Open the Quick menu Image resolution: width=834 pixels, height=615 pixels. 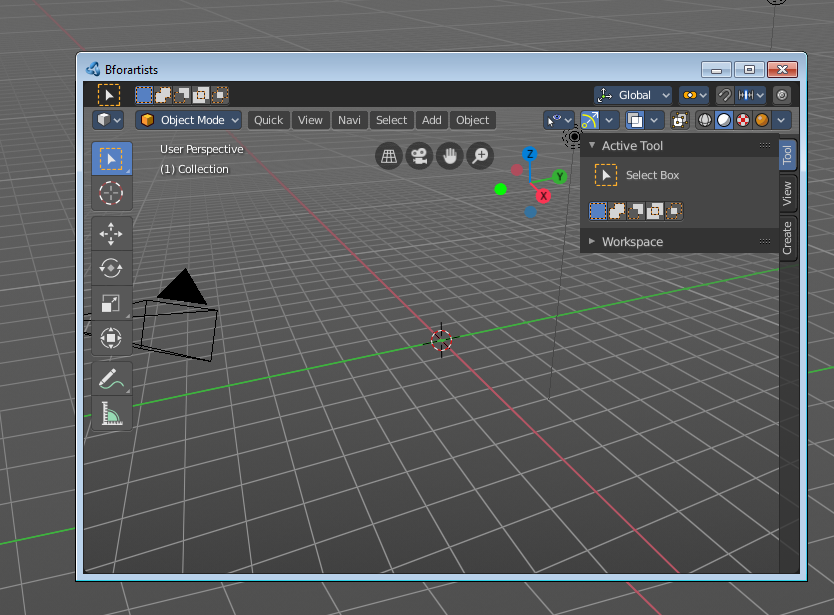coord(268,120)
